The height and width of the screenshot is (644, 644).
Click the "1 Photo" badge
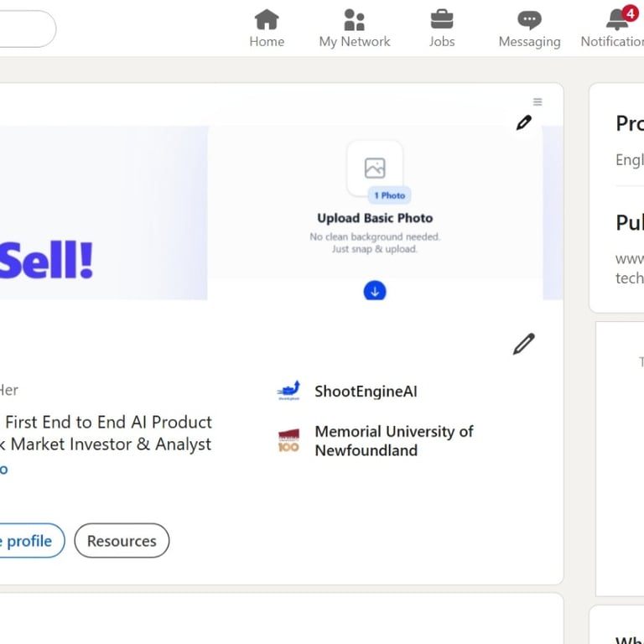[389, 195]
